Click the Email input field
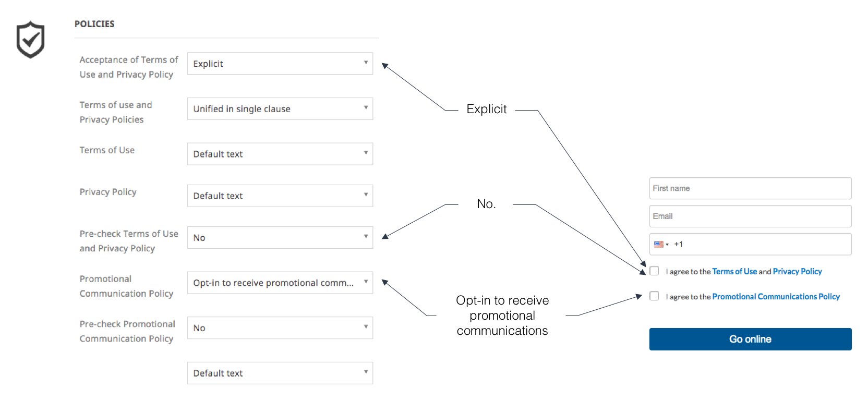The width and height of the screenshot is (868, 400). pos(750,216)
